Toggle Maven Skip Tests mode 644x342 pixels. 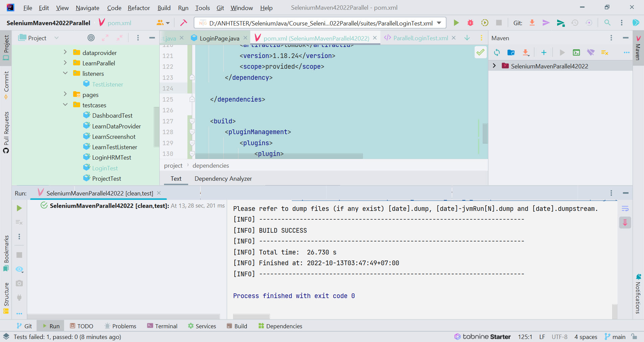coord(605,53)
